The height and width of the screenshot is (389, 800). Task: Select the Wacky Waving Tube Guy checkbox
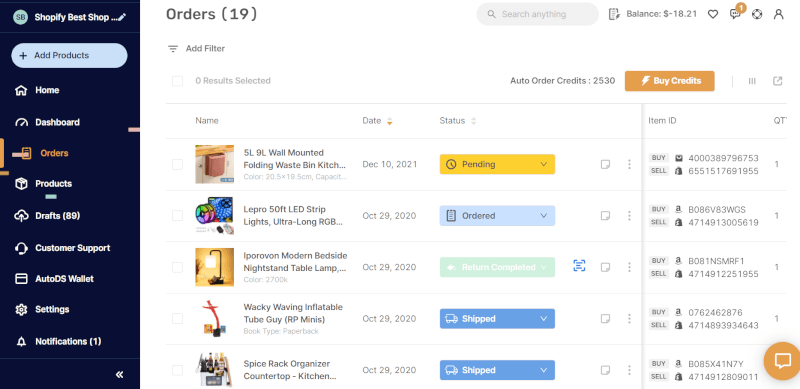(177, 319)
